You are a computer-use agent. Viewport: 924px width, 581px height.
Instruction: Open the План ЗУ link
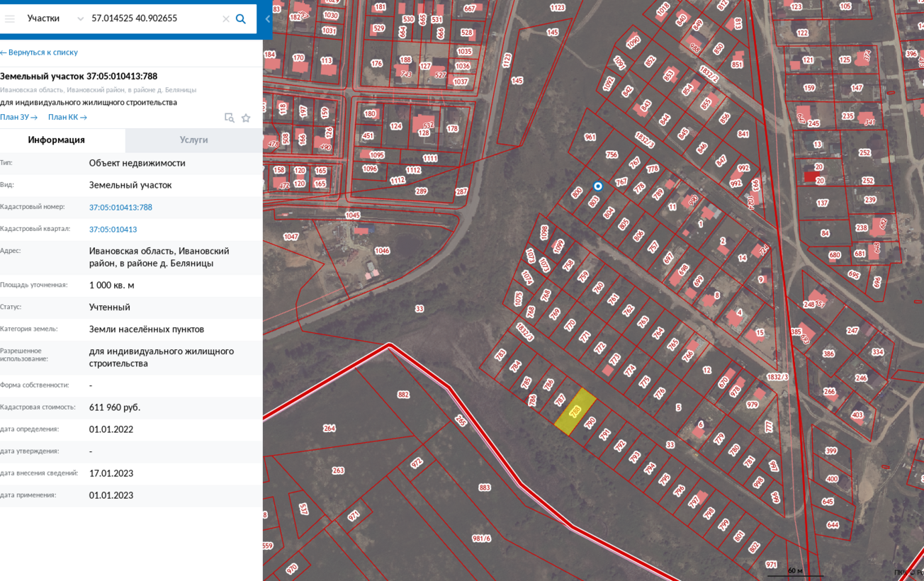[x=19, y=118]
